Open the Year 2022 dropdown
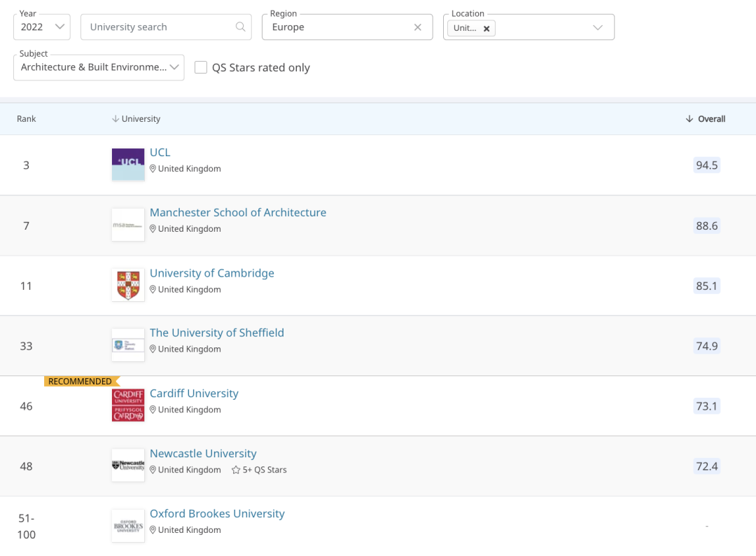 [x=42, y=27]
